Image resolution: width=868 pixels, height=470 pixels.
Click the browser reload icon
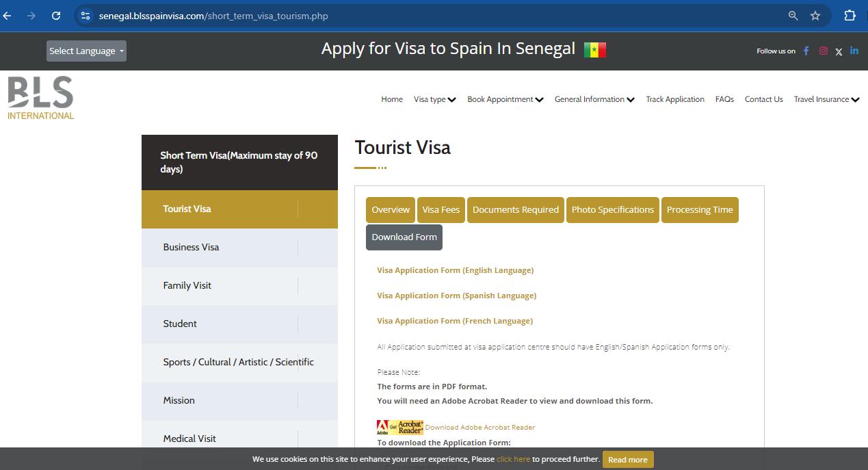[x=56, y=16]
